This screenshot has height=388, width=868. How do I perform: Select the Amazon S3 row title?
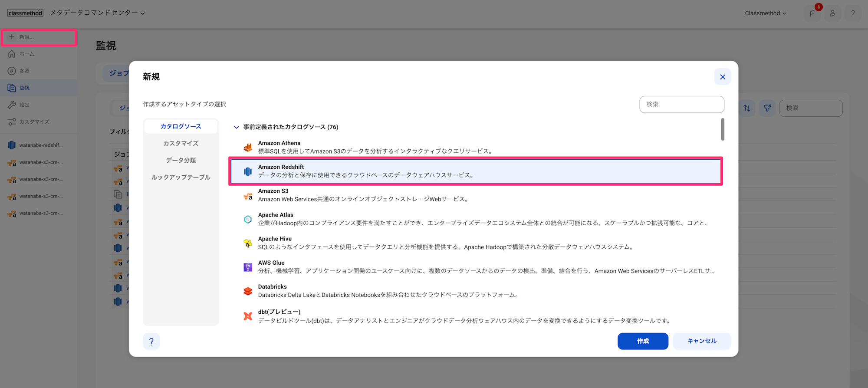pos(273,191)
